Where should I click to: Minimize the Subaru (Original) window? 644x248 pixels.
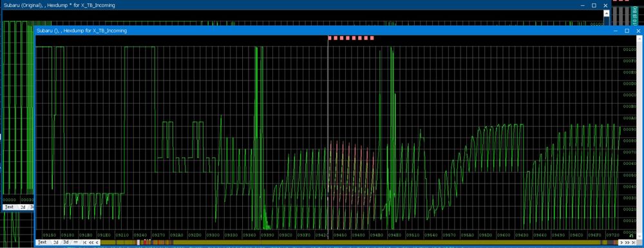click(582, 5)
